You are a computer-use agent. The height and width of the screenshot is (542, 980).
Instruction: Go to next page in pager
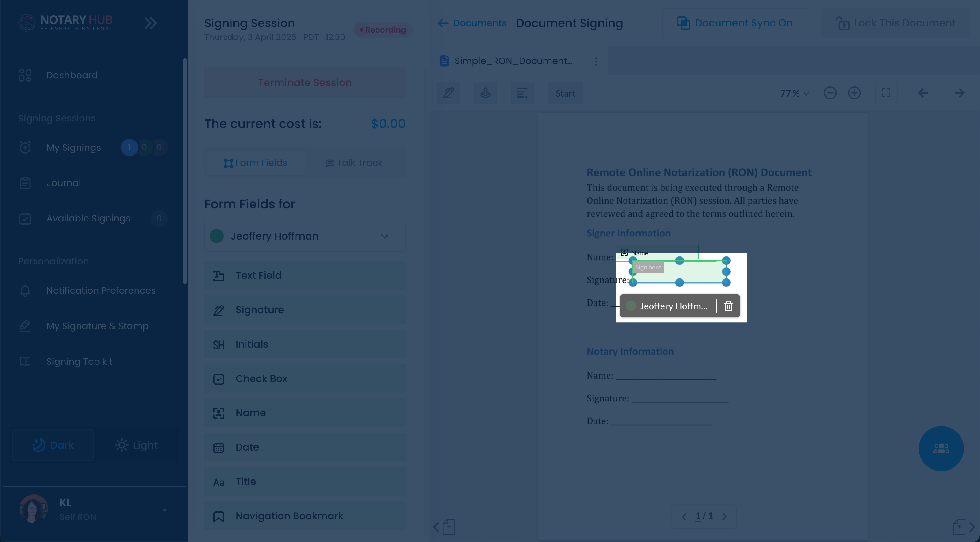[725, 516]
